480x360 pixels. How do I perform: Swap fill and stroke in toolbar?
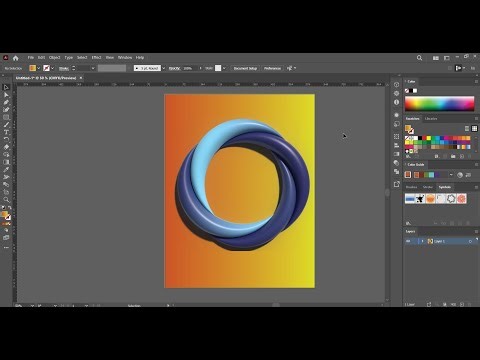(9, 208)
